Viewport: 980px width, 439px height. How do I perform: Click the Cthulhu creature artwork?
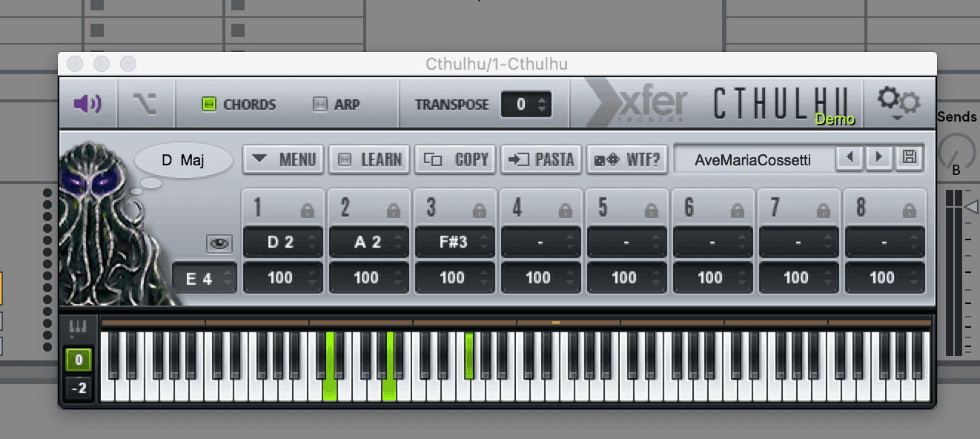[111, 222]
